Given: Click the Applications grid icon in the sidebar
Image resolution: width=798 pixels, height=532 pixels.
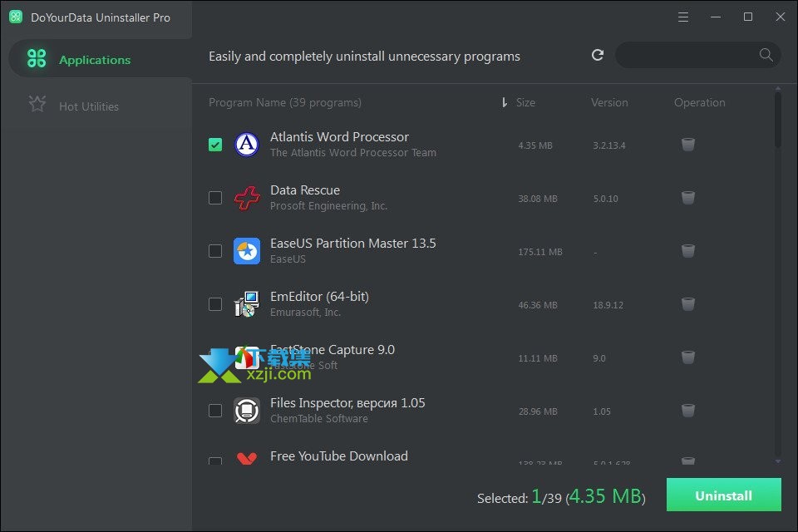Looking at the screenshot, I should coord(37,58).
